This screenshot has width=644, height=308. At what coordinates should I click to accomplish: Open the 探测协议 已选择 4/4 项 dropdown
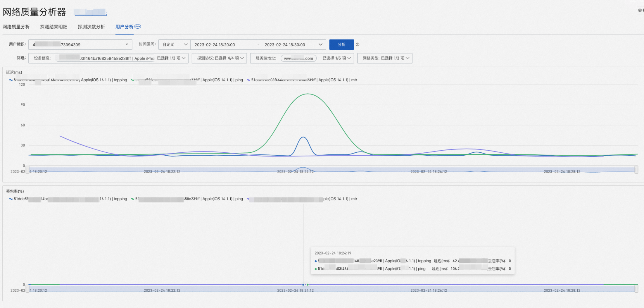[219, 58]
